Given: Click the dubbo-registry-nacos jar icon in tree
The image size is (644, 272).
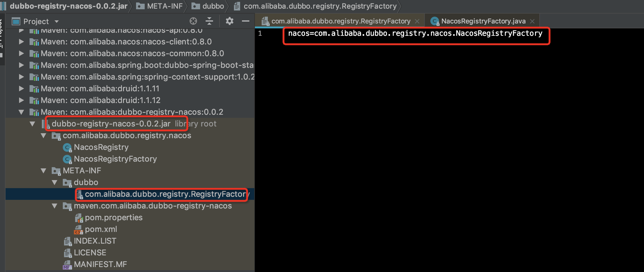Looking at the screenshot, I should 46,124.
